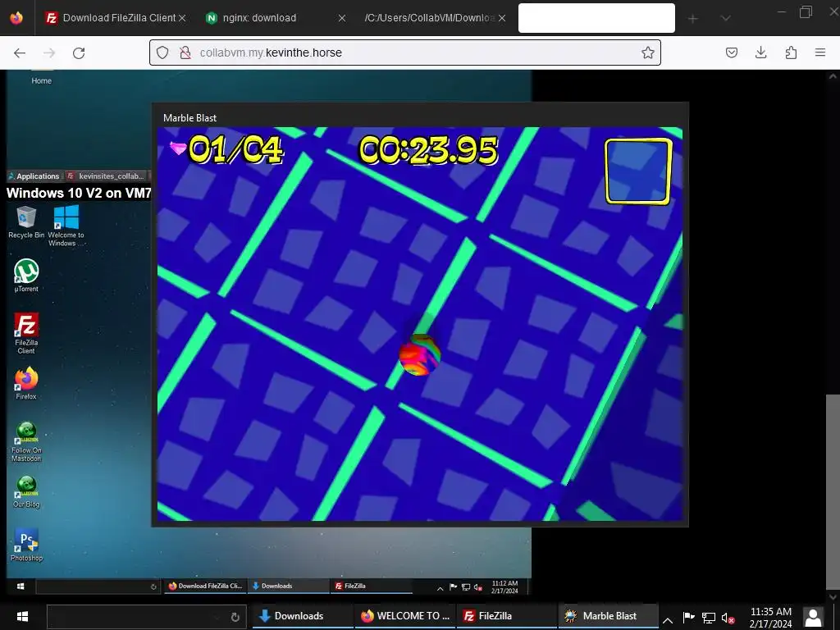Open the tracking protection shield icon
Viewport: 840px width, 630px height.
162,52
